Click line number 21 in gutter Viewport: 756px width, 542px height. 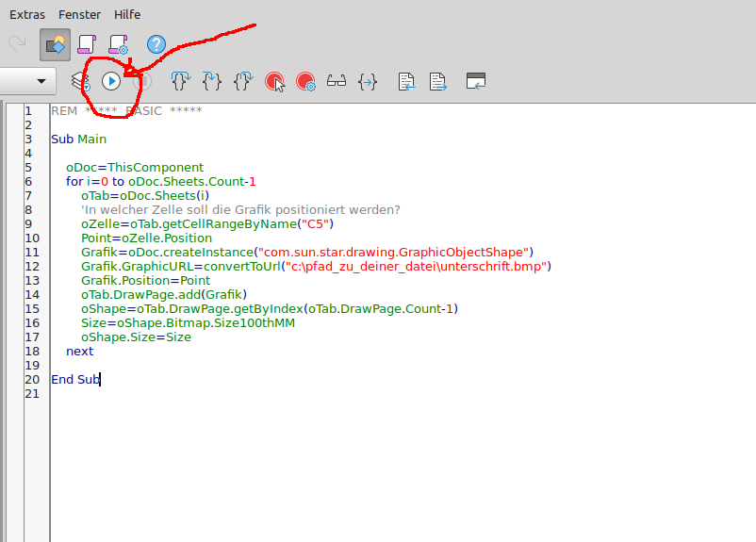pyautogui.click(x=32, y=393)
